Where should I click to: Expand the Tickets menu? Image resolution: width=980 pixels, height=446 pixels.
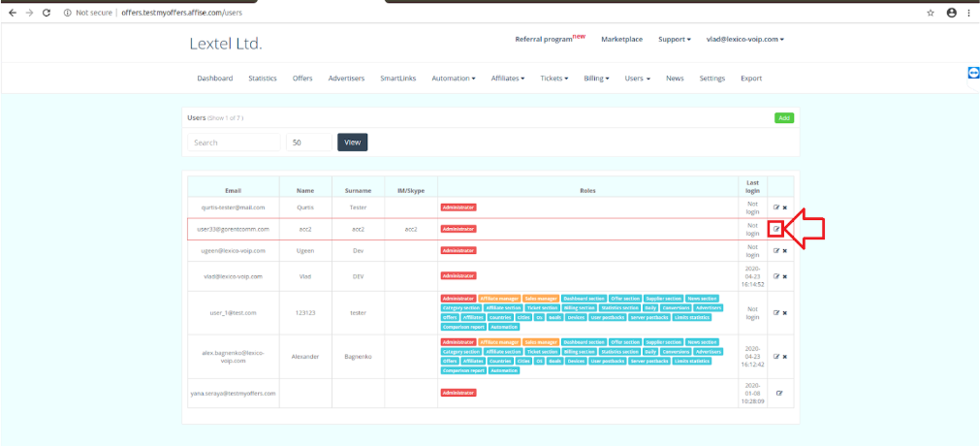[554, 79]
